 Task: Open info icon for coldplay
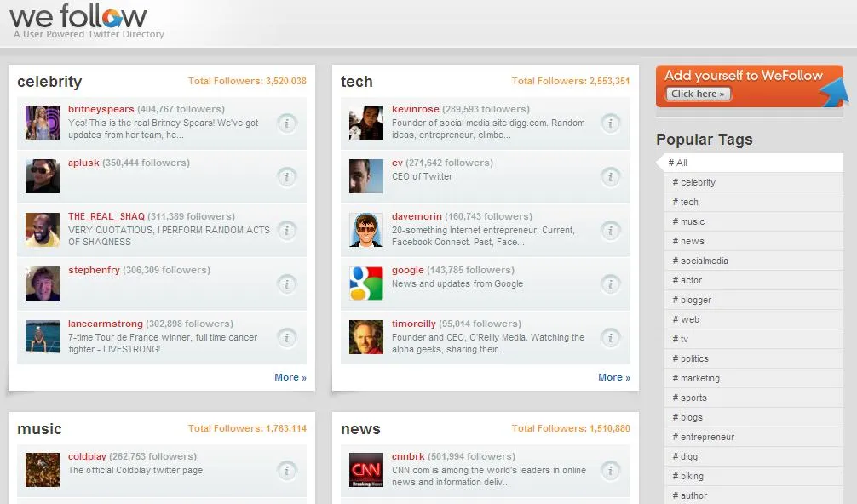[286, 471]
